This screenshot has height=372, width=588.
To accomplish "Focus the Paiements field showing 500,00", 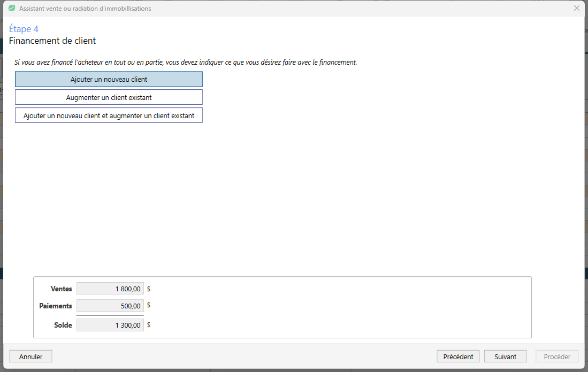I will pyautogui.click(x=110, y=306).
